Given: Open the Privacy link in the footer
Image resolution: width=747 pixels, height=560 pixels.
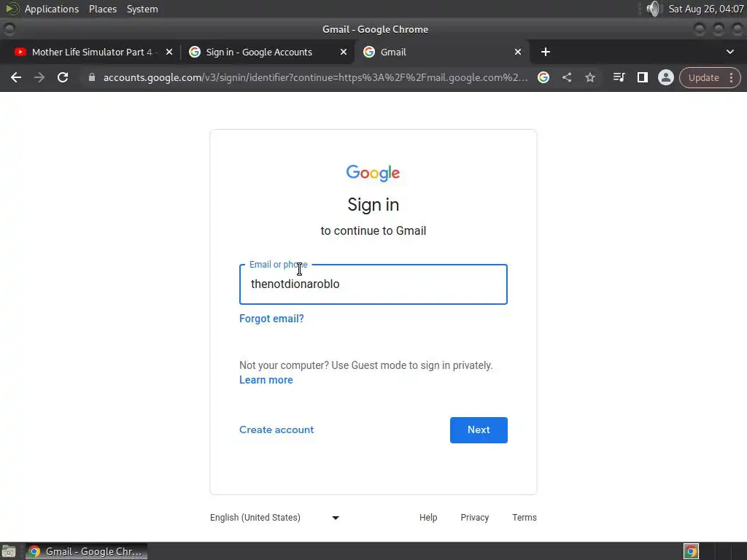Looking at the screenshot, I should coord(474,518).
